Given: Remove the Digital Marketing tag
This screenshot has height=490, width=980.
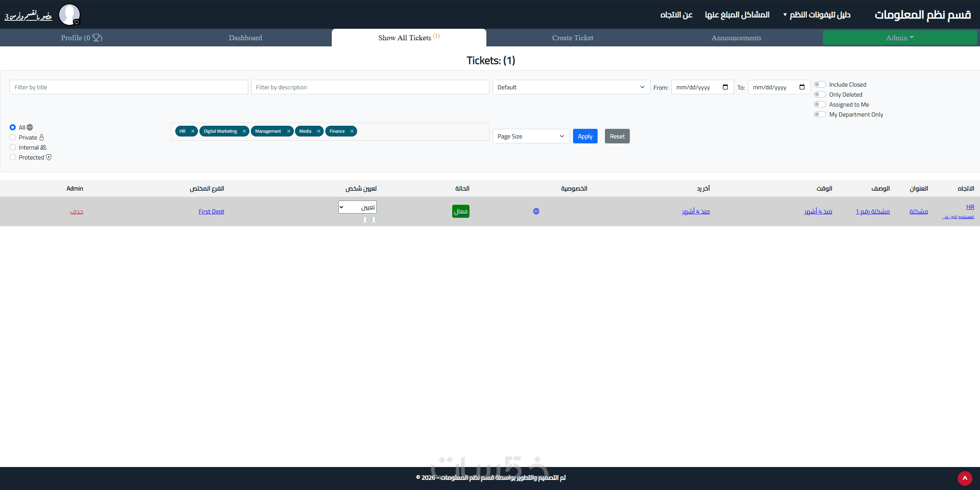Looking at the screenshot, I should click(x=244, y=131).
